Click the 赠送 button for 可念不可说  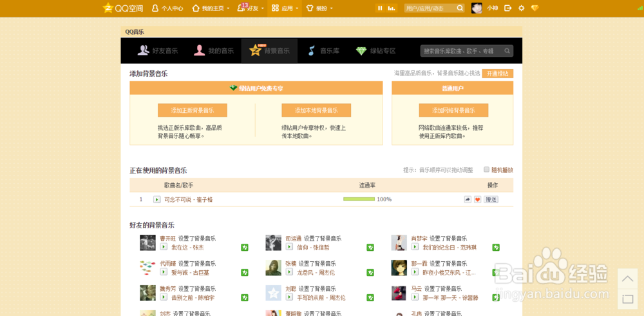[491, 199]
